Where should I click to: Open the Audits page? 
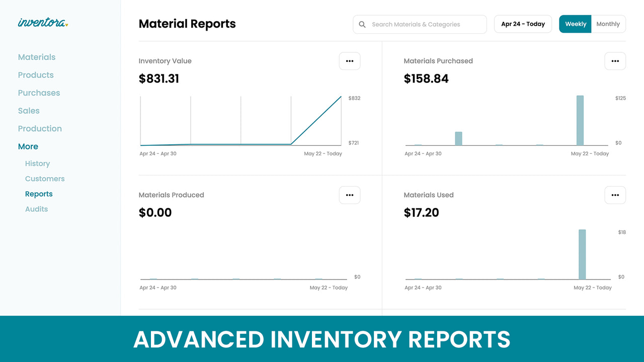[36, 209]
